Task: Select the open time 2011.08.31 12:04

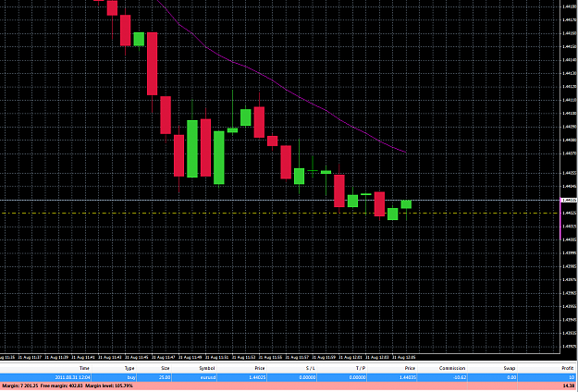Action: click(x=73, y=377)
